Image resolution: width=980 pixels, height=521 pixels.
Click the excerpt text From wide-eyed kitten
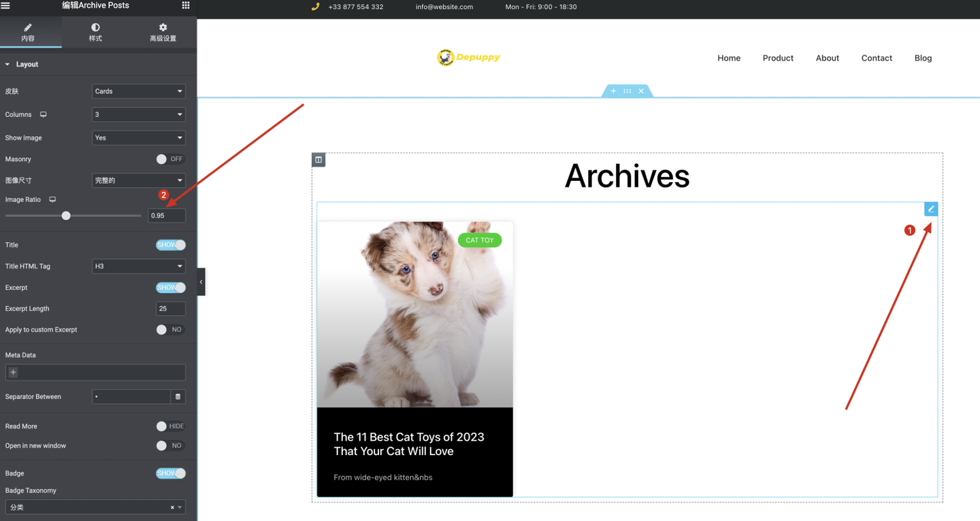383,477
